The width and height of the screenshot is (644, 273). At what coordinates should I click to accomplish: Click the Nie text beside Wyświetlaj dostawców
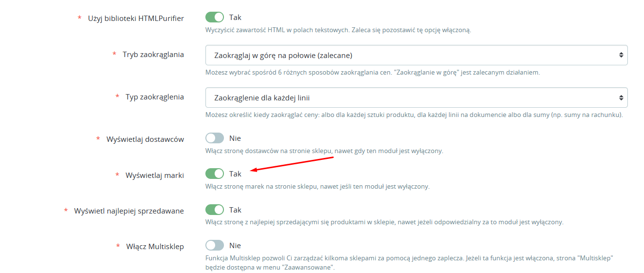click(x=235, y=138)
